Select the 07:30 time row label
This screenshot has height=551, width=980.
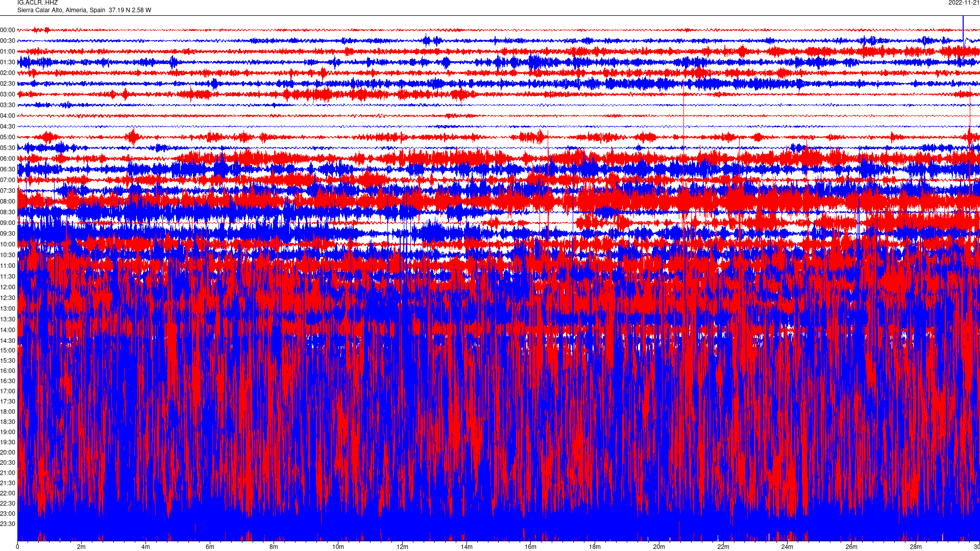click(x=8, y=191)
